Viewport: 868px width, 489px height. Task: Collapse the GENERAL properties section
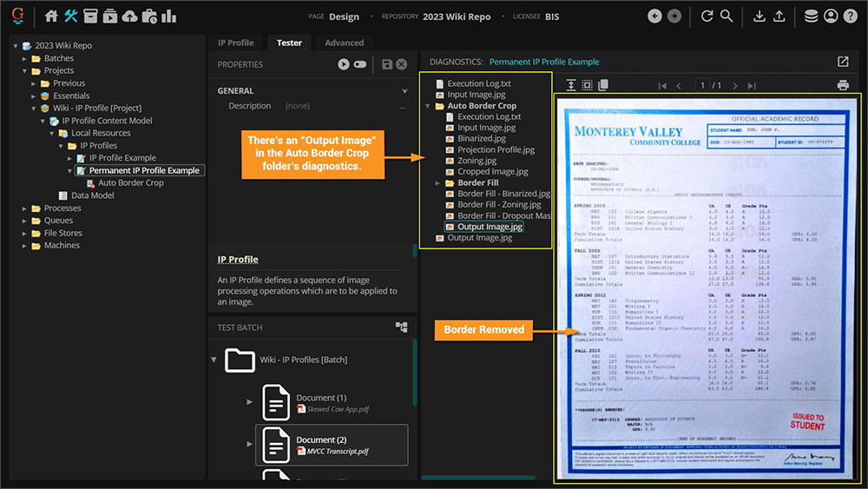tap(404, 91)
